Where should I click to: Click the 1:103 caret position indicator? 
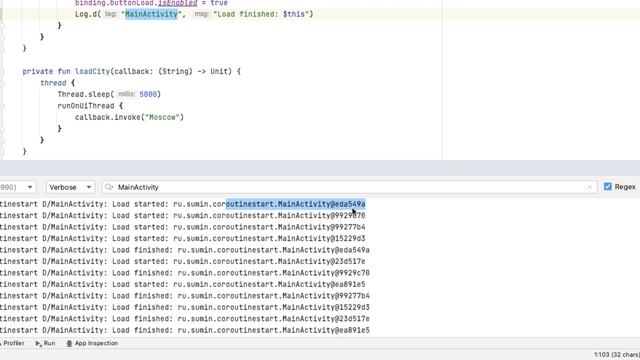[x=617, y=355]
